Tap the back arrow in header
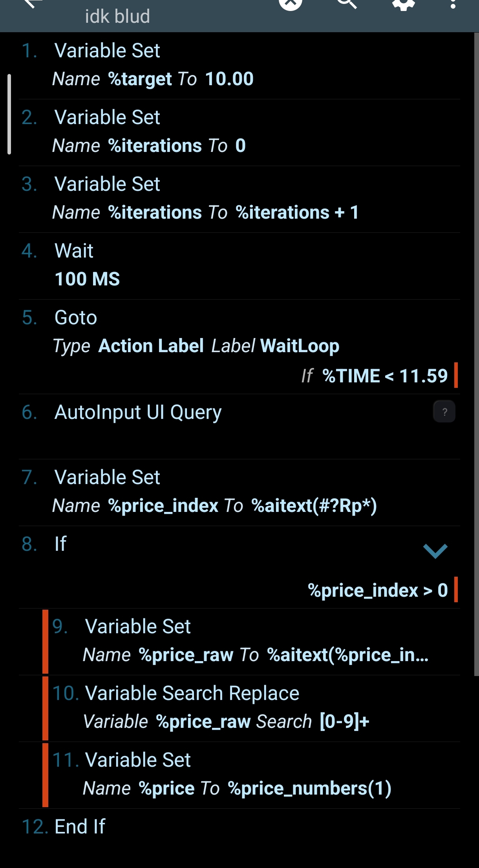 pyautogui.click(x=33, y=3)
